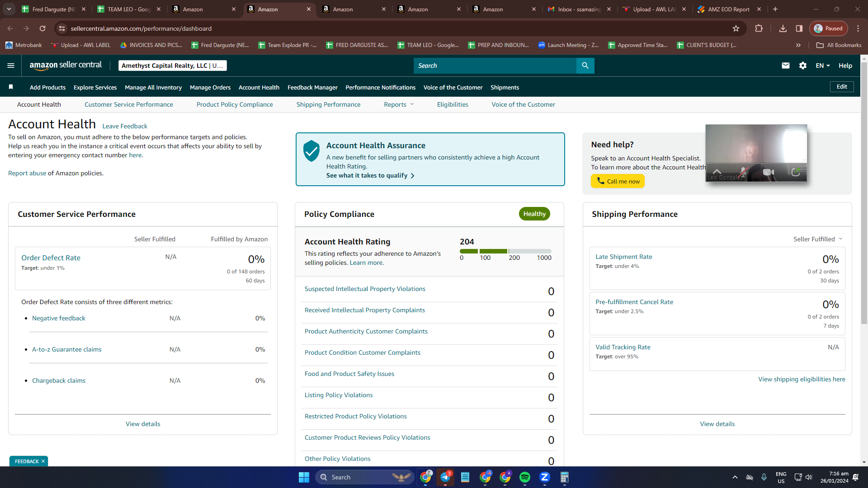Viewport: 868px width, 488px height.
Task: Click the bookmark flag icon beside Add Products
Action: pyautogui.click(x=11, y=87)
